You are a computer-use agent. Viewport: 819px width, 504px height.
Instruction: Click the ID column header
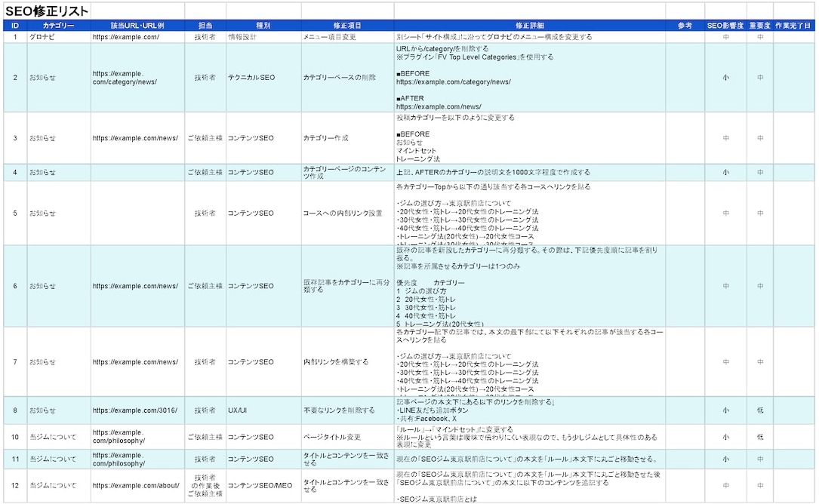pos(15,26)
